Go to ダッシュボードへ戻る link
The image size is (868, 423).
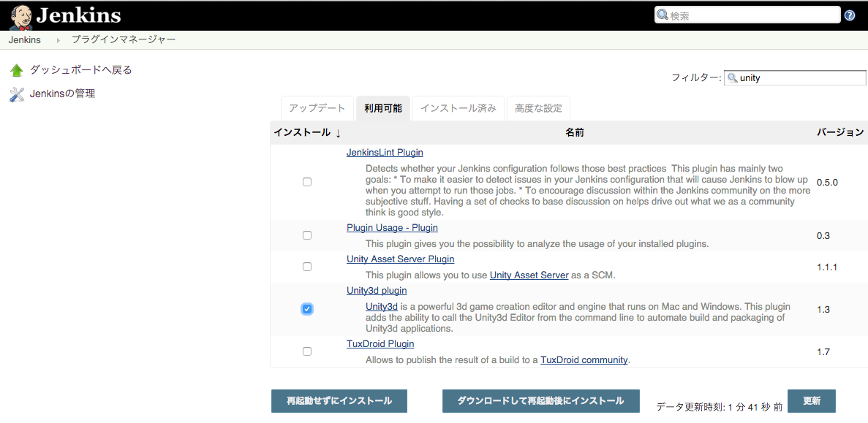click(x=81, y=70)
